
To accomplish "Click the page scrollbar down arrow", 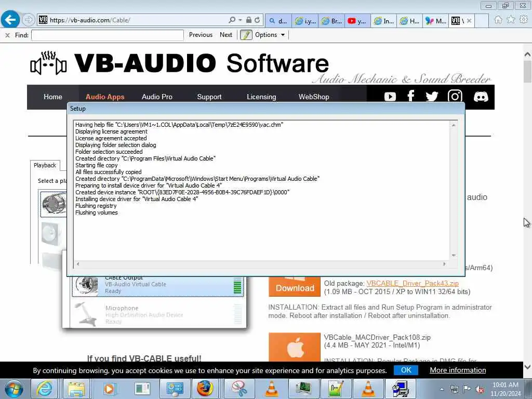I will click(527, 366).
